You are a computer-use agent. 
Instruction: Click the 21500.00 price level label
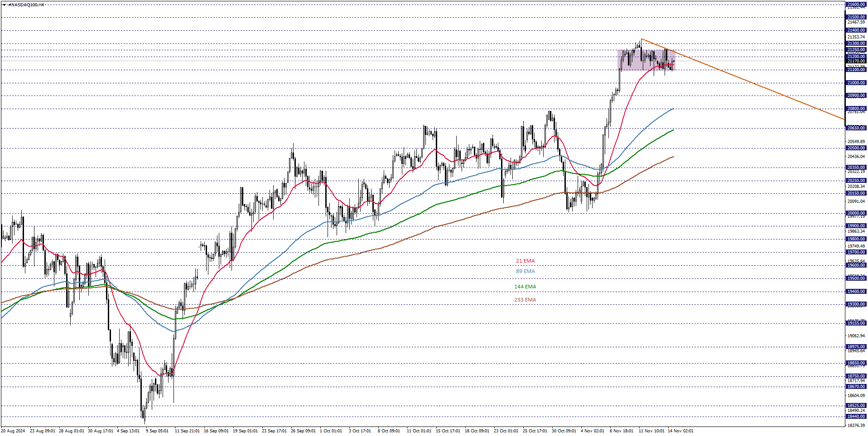(x=856, y=17)
